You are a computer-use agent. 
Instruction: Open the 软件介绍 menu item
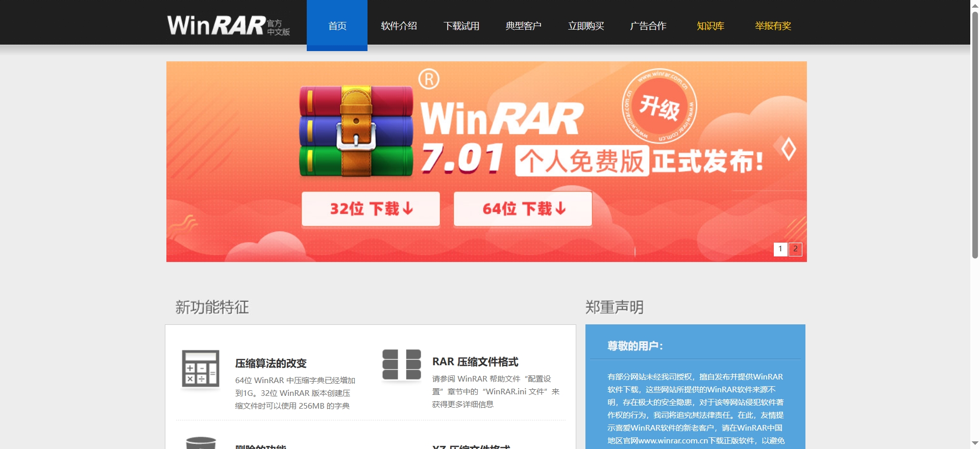(399, 26)
